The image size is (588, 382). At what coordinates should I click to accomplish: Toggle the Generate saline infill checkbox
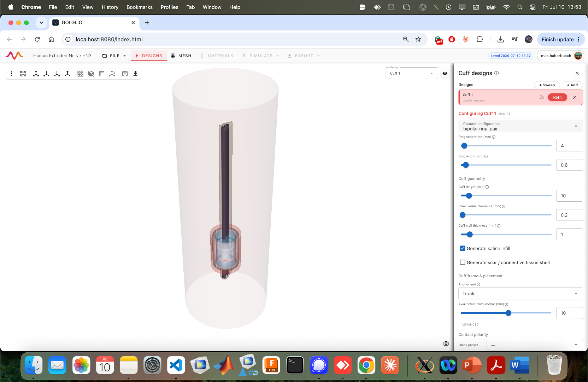click(x=463, y=248)
